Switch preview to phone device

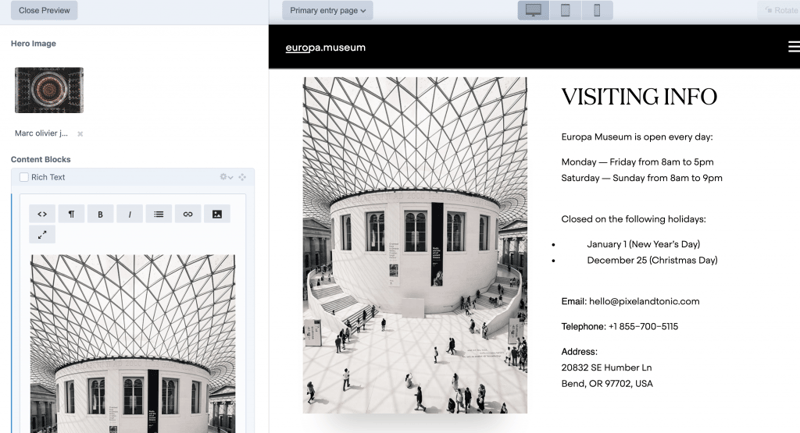(x=597, y=11)
